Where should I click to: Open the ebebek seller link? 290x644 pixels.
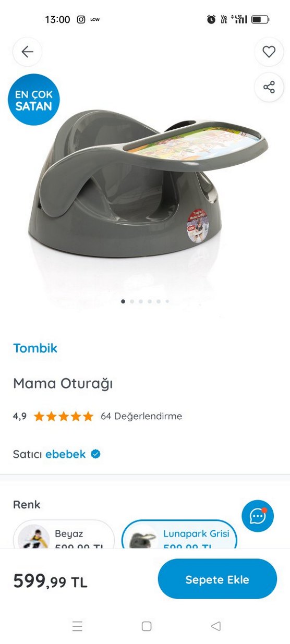click(66, 454)
